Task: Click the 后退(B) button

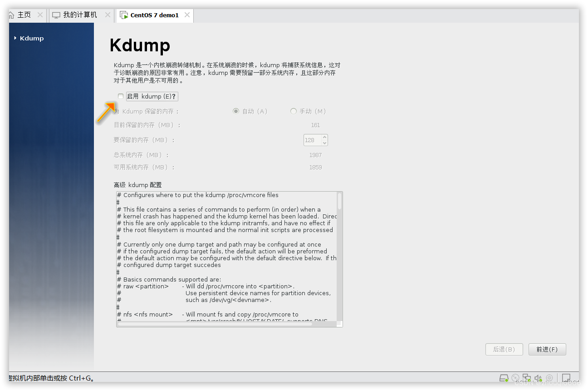Action: tap(504, 349)
